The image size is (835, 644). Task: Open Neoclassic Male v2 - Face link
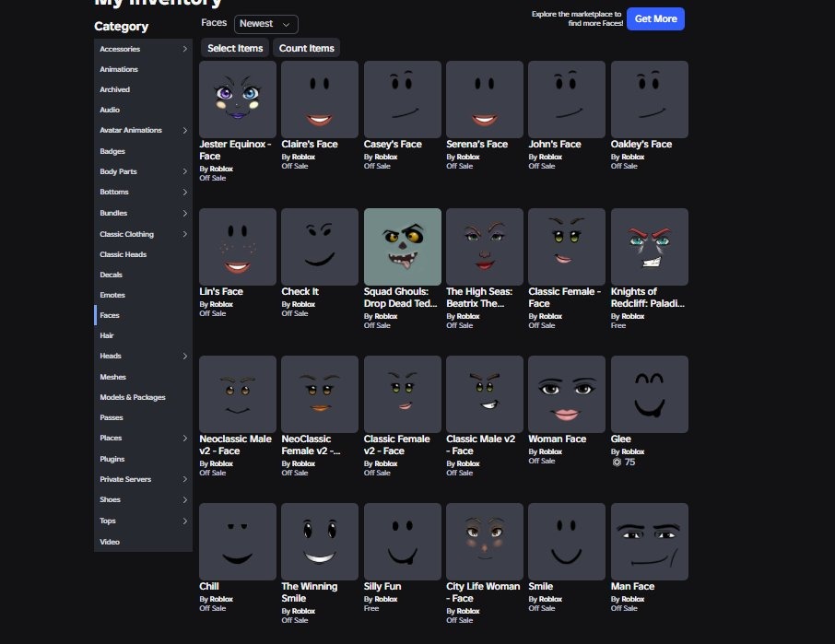(x=235, y=445)
